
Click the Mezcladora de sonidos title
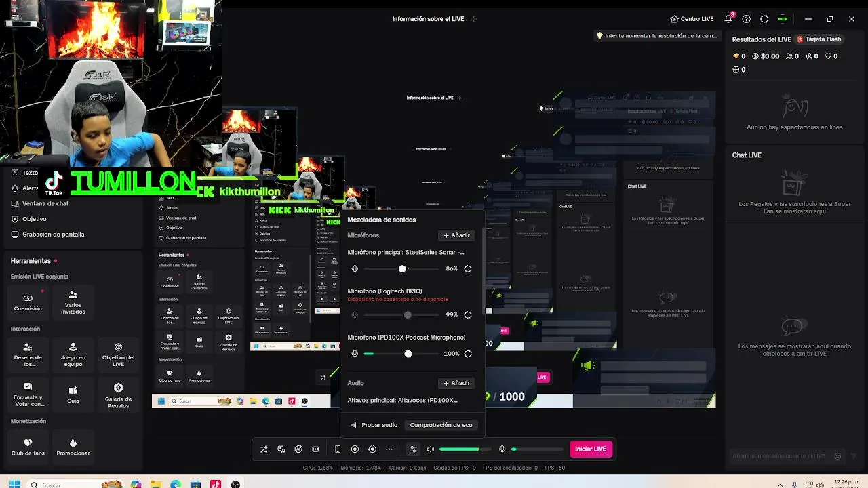382,220
